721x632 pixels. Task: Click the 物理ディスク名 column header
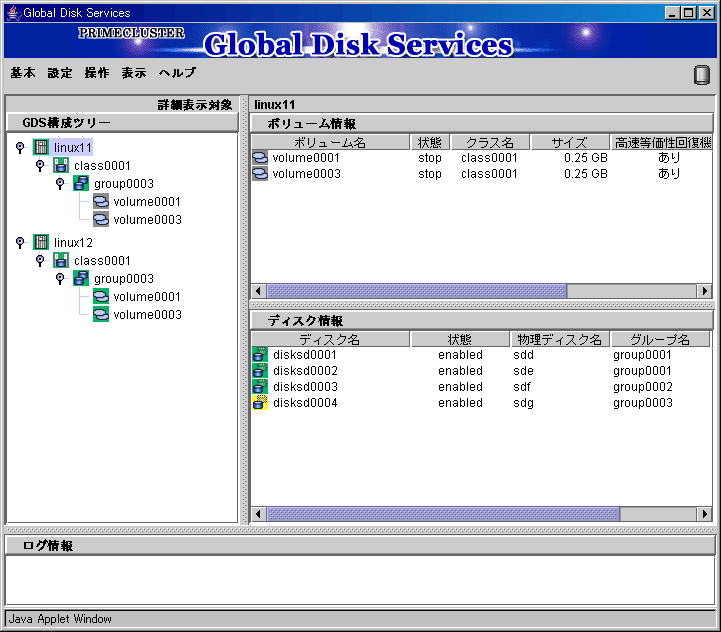(560, 339)
